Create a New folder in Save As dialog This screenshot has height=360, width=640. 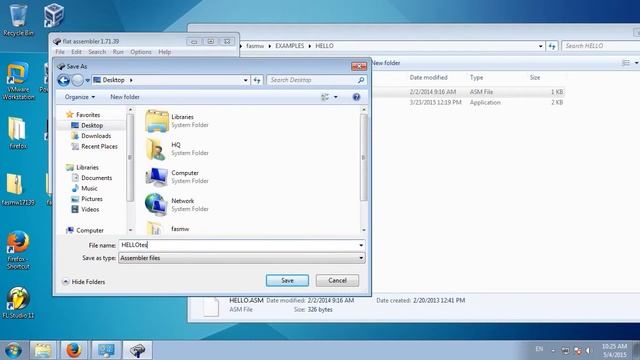point(125,97)
